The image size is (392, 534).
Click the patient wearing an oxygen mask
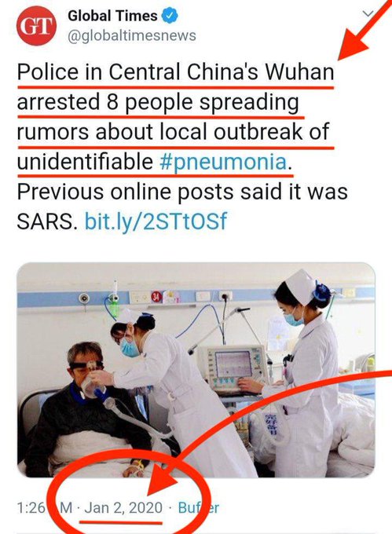85,408
